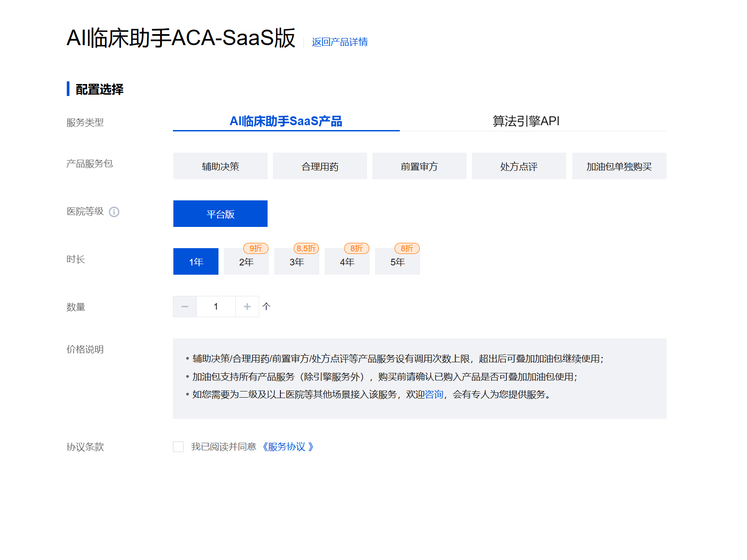Image resolution: width=747 pixels, height=560 pixels.
Task: Pick the 4年 duration option
Action: tap(347, 262)
